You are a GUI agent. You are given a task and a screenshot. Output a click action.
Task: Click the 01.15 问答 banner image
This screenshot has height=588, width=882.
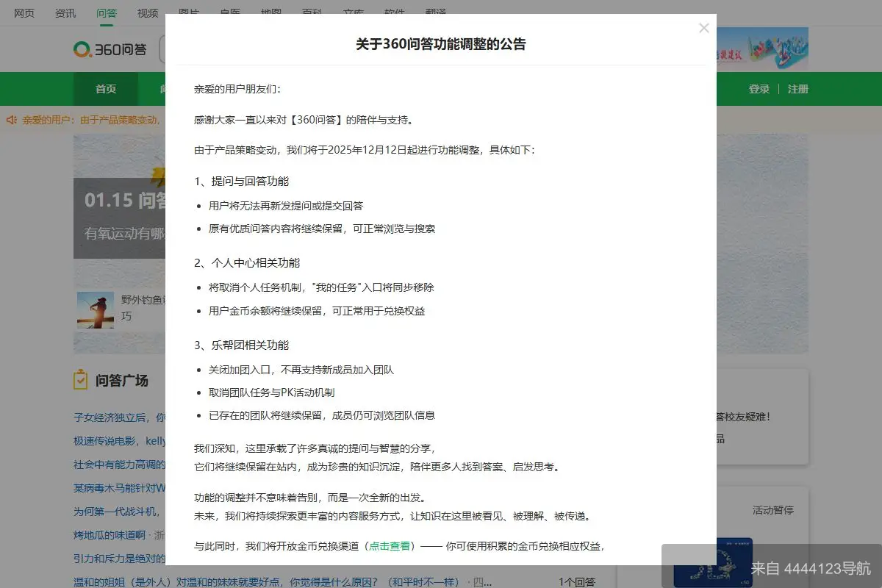click(x=118, y=198)
